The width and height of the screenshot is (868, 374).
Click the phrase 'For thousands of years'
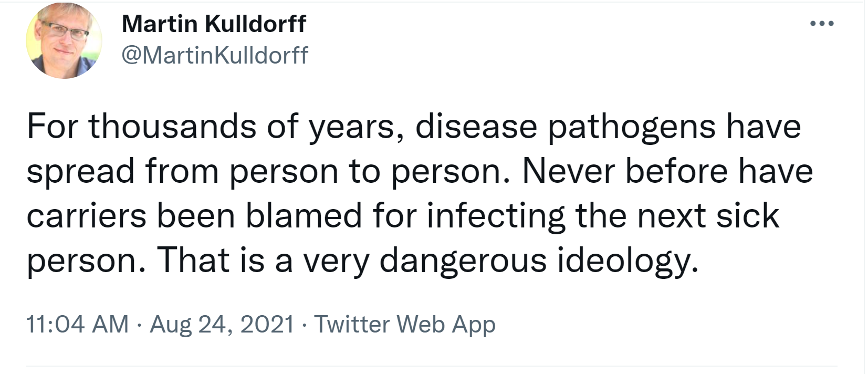coord(210,127)
